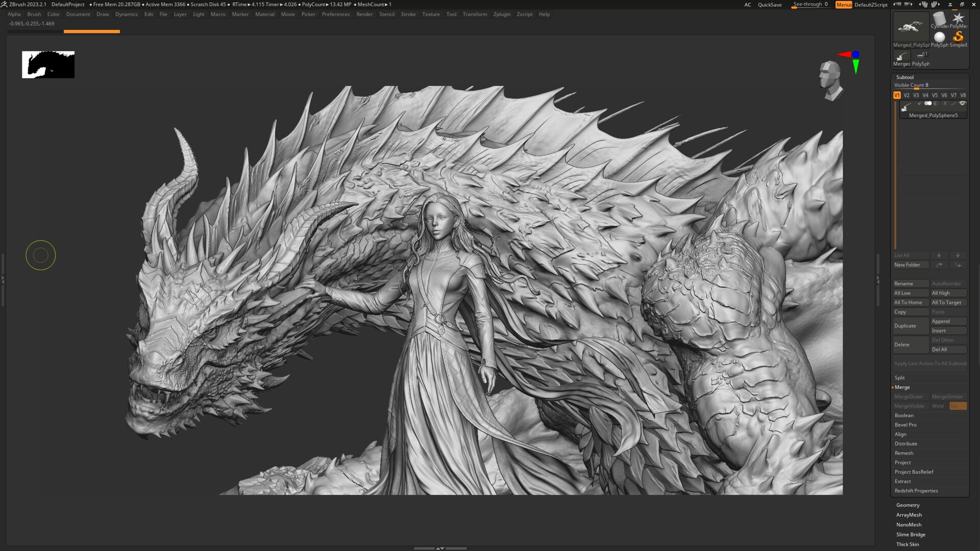Toggle the polypaint circles on Merged_PolySphere5
The width and height of the screenshot is (980, 551).
(x=928, y=104)
